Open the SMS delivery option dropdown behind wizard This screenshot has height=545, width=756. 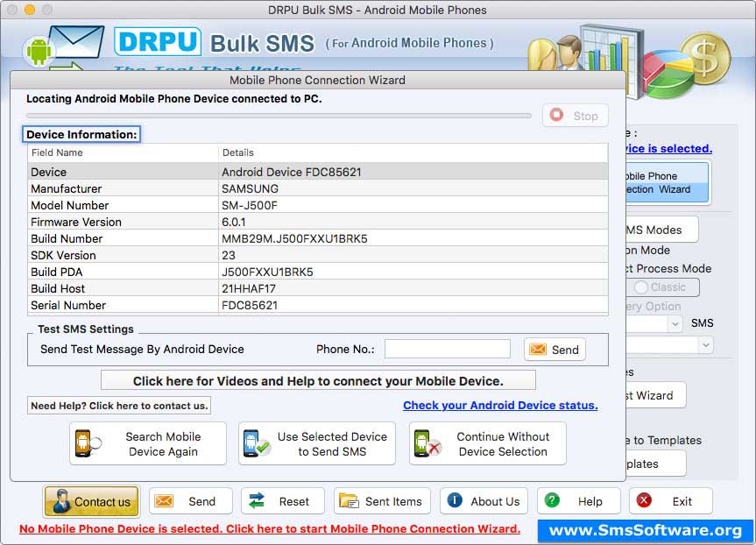tap(675, 323)
